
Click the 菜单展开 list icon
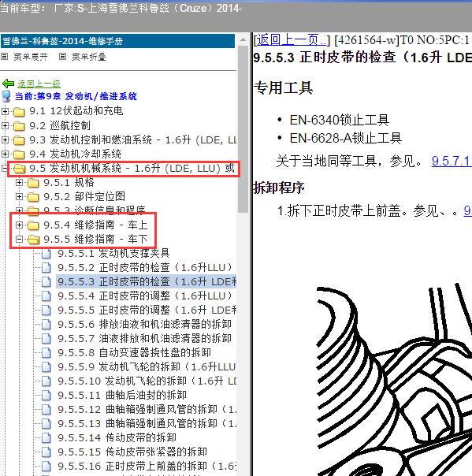point(4,56)
